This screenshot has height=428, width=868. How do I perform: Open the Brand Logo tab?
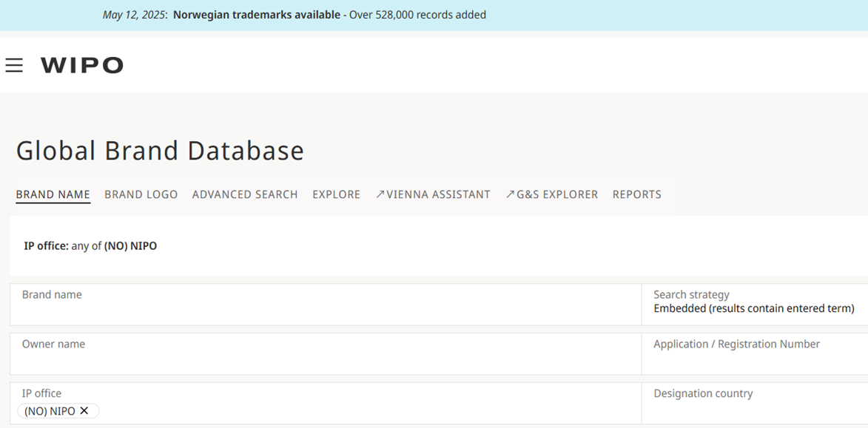coord(141,194)
